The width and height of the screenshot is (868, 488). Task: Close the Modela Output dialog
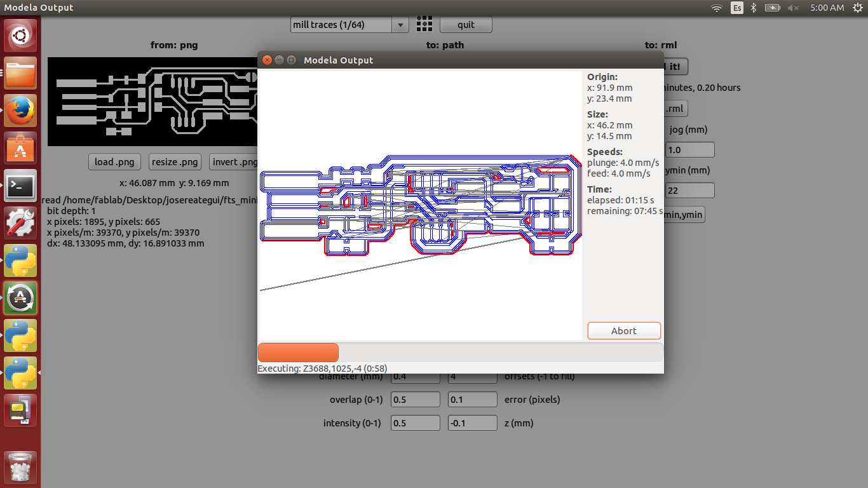pos(267,60)
